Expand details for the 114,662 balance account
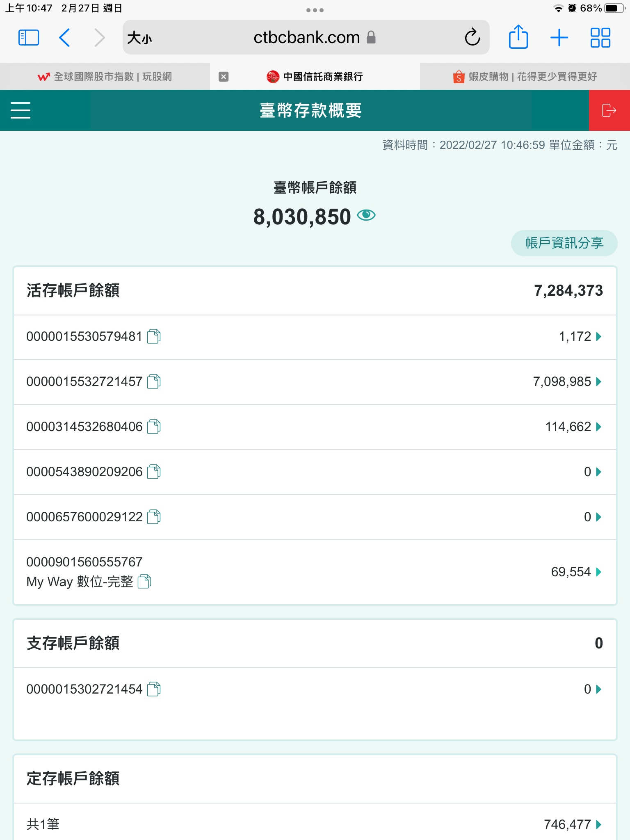The image size is (630, 840). point(598,427)
